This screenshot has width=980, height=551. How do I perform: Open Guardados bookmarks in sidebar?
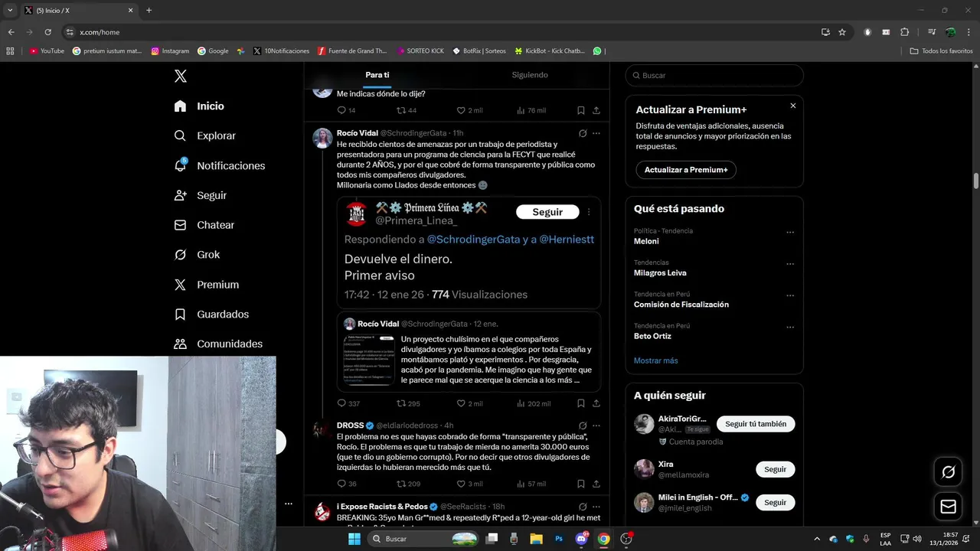[211, 315]
